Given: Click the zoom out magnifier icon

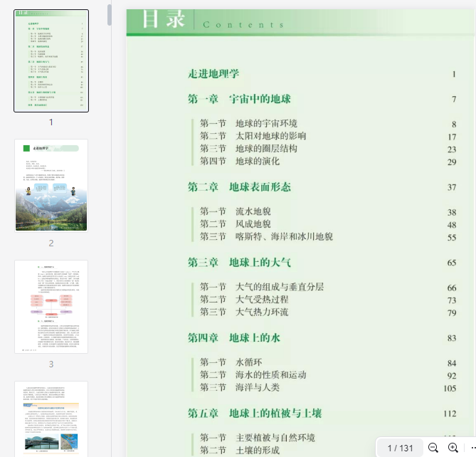Looking at the screenshot, I should point(433,448).
